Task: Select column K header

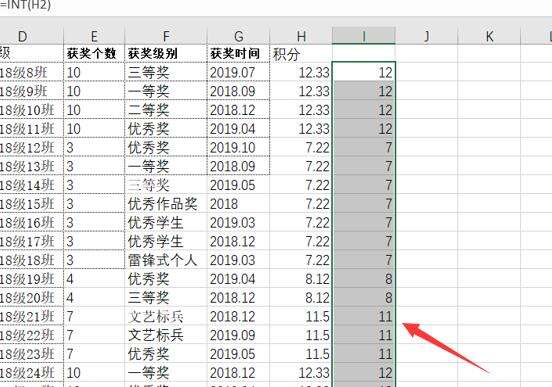Action: (489, 36)
